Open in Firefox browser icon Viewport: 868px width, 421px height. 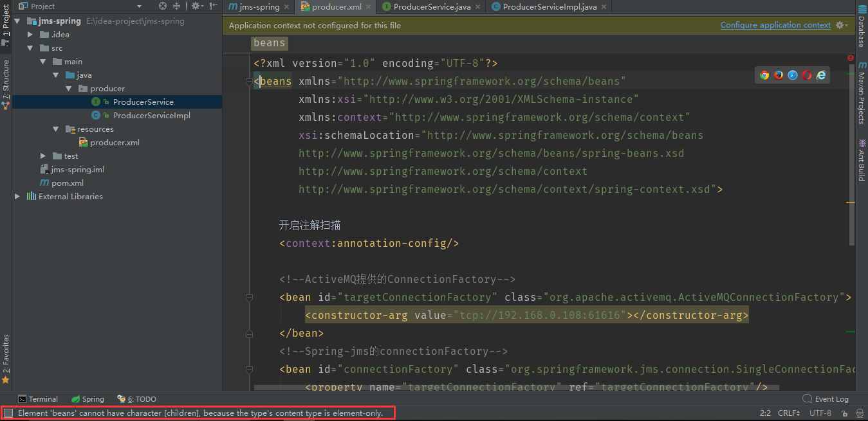[x=779, y=75]
